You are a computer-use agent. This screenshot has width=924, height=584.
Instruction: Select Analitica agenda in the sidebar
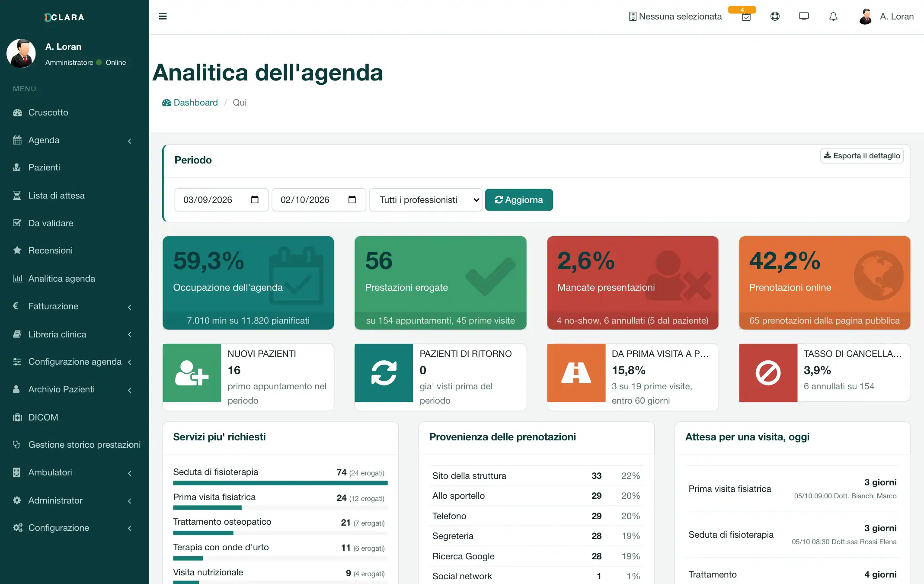pos(74,279)
